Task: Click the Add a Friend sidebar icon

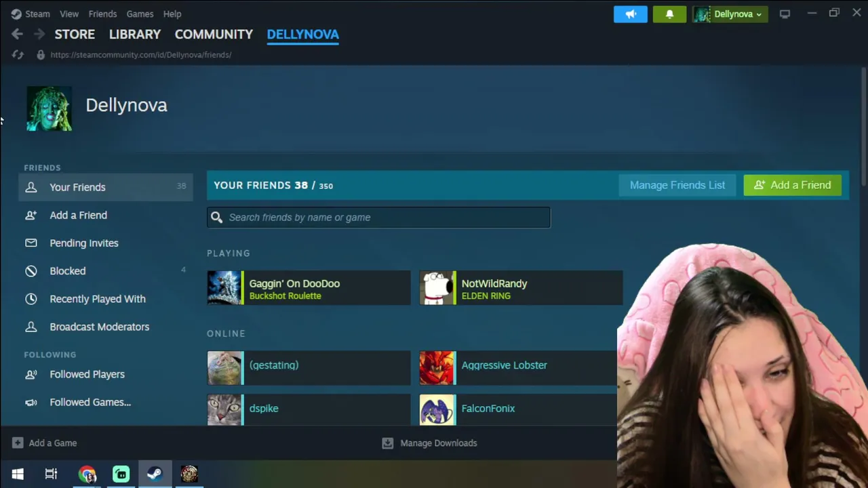Action: (31, 215)
